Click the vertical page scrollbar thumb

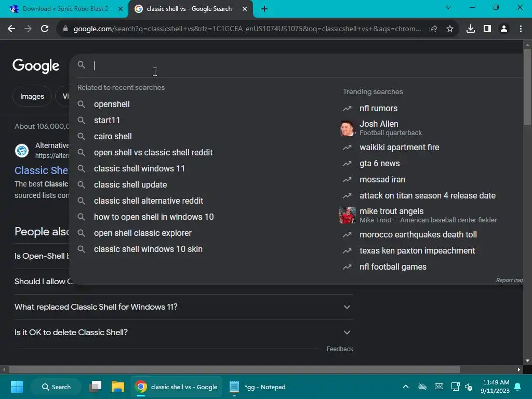coord(527,87)
